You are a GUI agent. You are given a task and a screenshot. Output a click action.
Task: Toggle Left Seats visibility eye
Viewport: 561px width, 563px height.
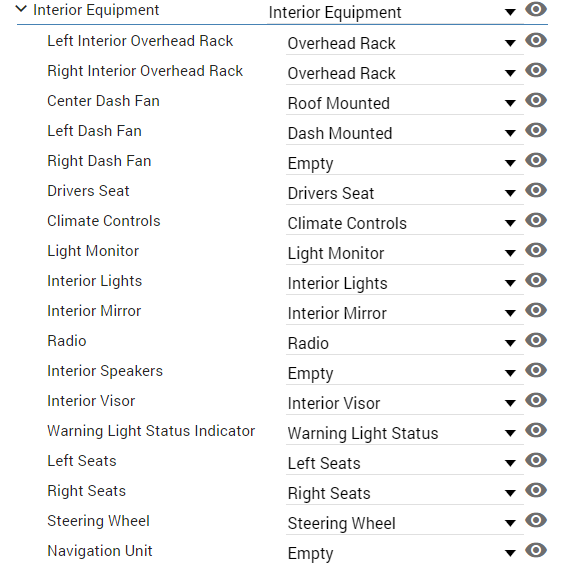tap(536, 460)
